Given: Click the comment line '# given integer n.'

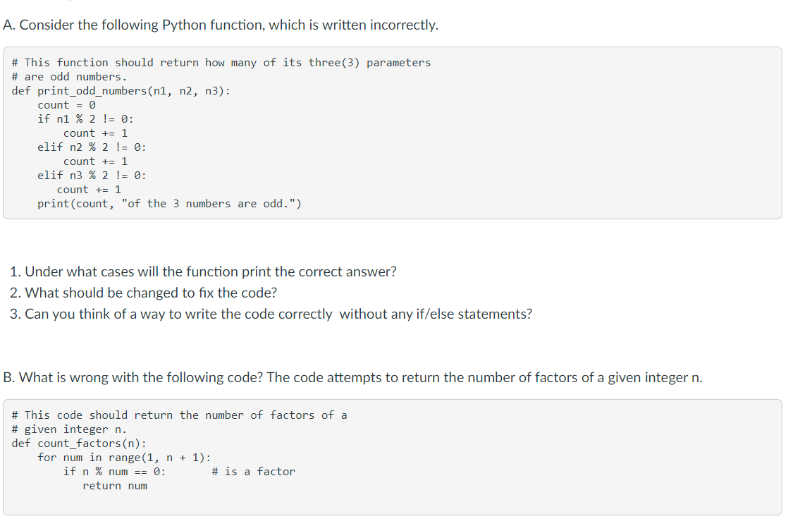Looking at the screenshot, I should click(x=69, y=429).
